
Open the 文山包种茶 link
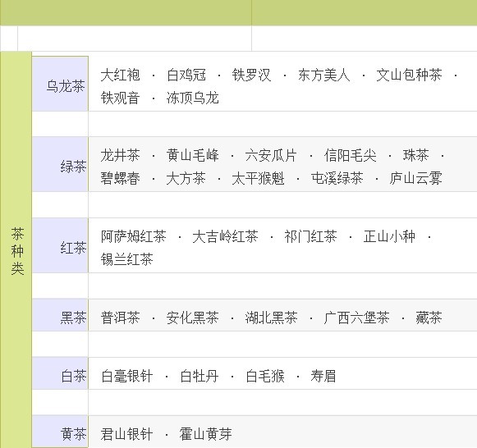tap(409, 75)
